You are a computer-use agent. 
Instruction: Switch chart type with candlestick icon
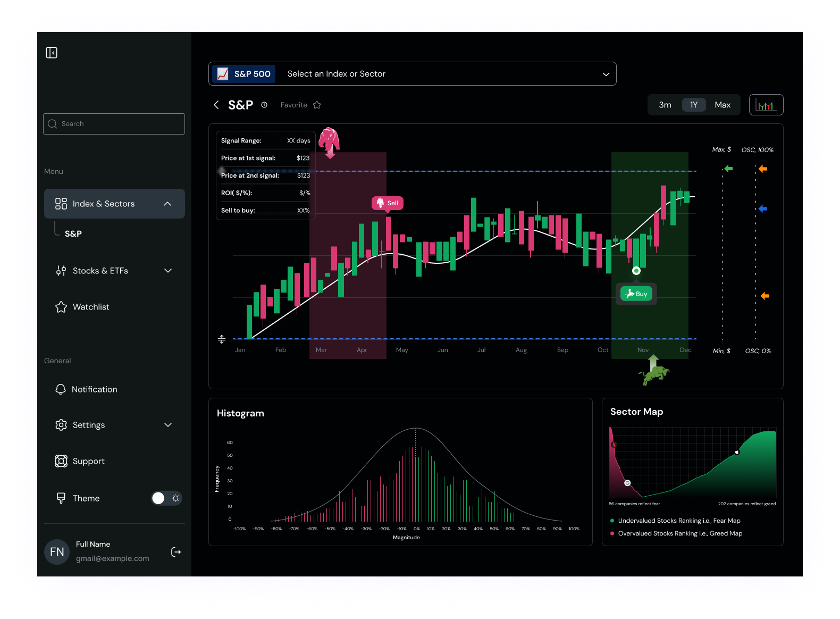(x=766, y=105)
